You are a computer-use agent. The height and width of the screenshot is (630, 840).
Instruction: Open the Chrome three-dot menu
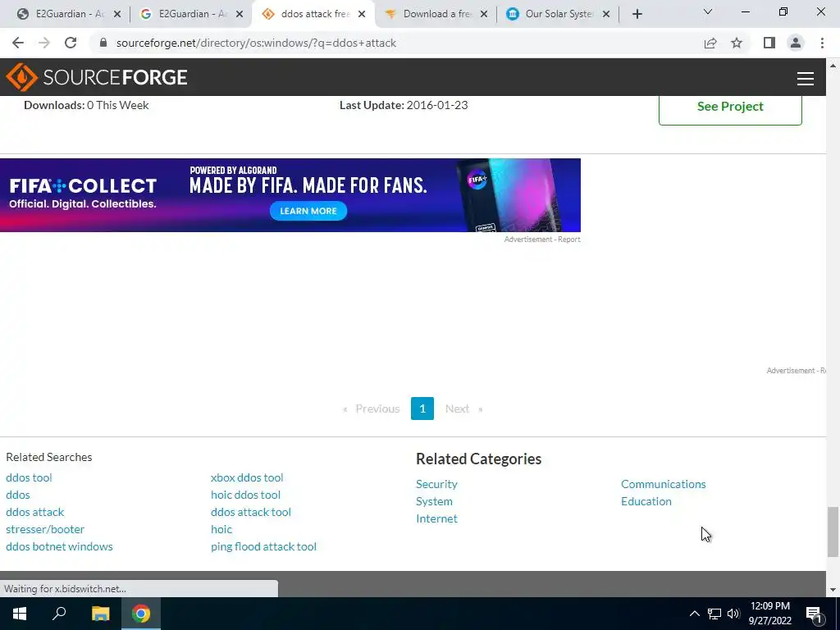tap(822, 43)
